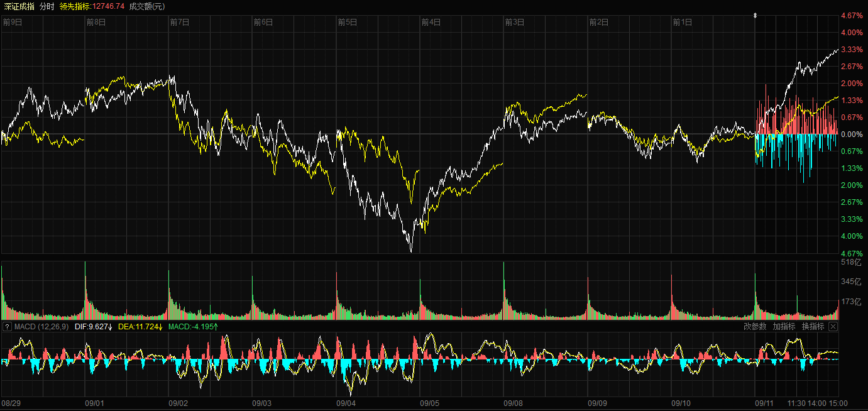Select the 分时 chart mode label
This screenshot has width=868, height=411.
point(47,6)
